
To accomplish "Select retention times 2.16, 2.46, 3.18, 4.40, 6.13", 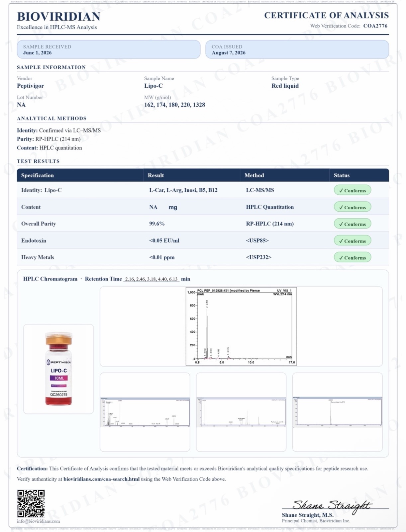I will 151,279.
